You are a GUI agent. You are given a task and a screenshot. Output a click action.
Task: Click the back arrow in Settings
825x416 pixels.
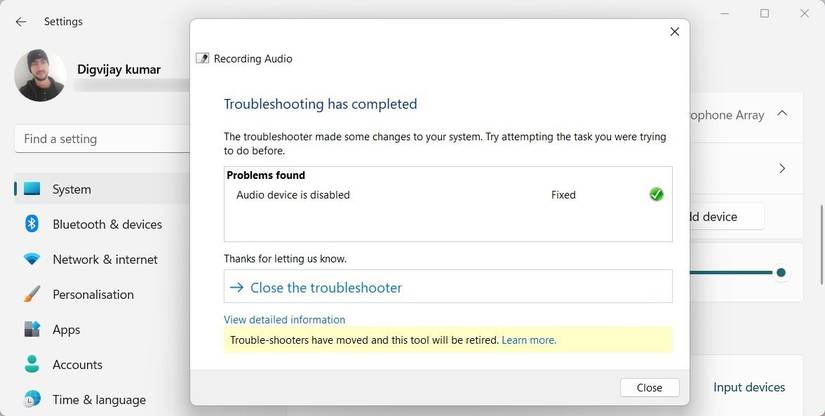pos(21,21)
